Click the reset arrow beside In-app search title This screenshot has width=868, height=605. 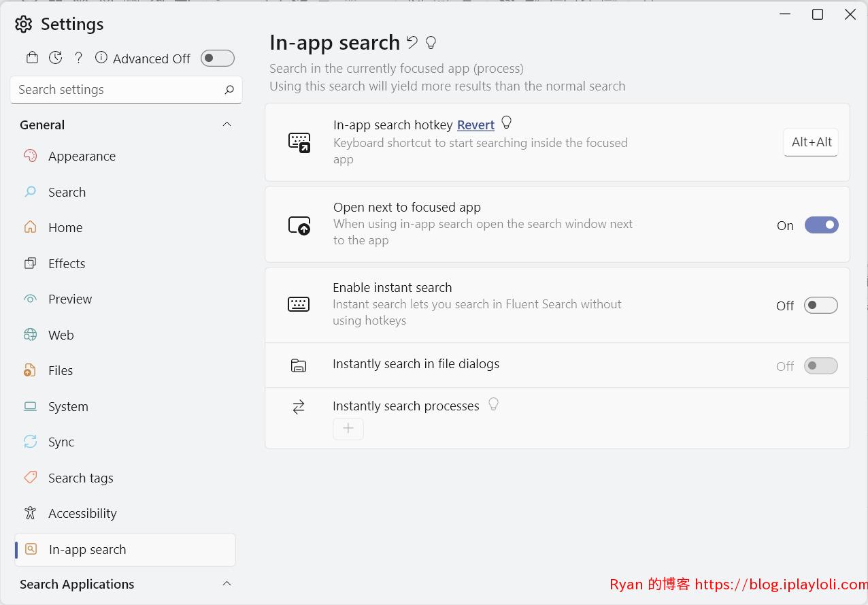pyautogui.click(x=412, y=42)
